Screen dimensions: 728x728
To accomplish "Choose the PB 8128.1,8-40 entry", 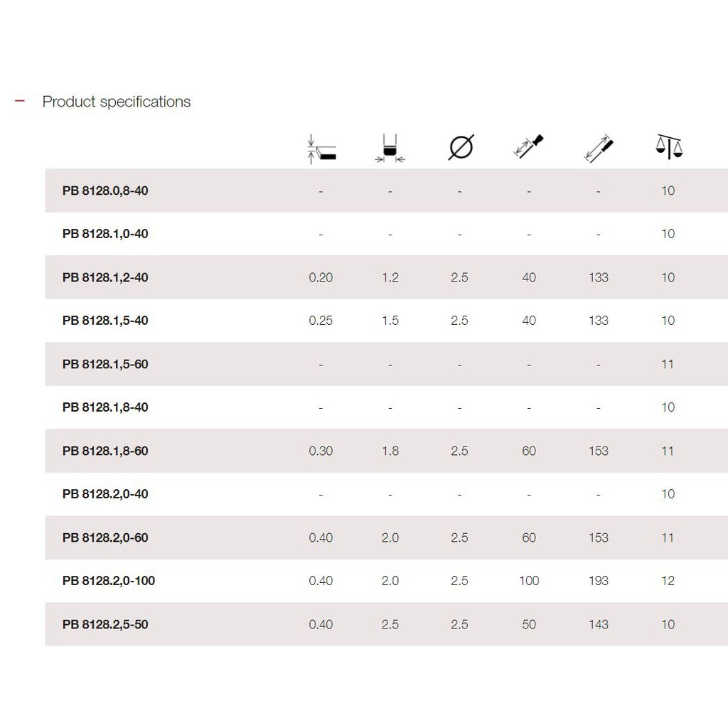I will click(x=105, y=407).
